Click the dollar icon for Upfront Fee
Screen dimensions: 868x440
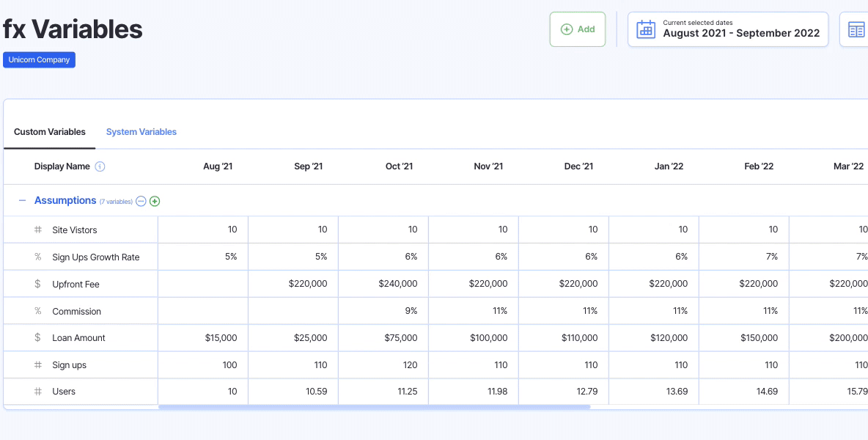pos(38,284)
